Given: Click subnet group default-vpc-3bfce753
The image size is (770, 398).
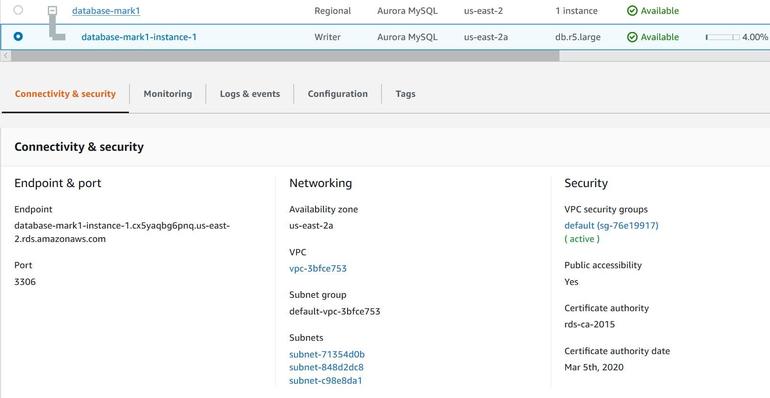Looking at the screenshot, I should point(334,311).
